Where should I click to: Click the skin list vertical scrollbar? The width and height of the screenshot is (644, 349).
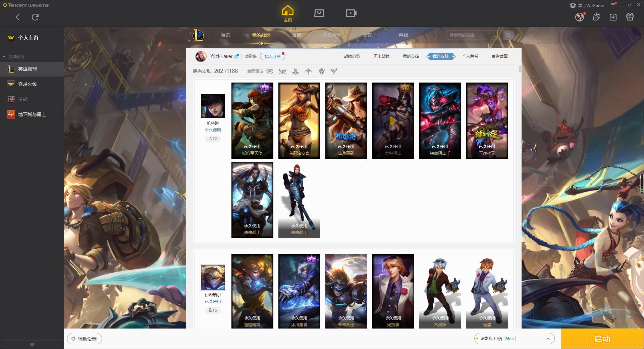(x=520, y=69)
